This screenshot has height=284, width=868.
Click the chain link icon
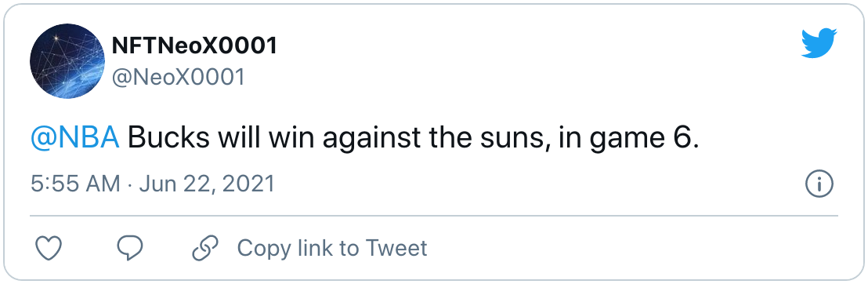[205, 248]
